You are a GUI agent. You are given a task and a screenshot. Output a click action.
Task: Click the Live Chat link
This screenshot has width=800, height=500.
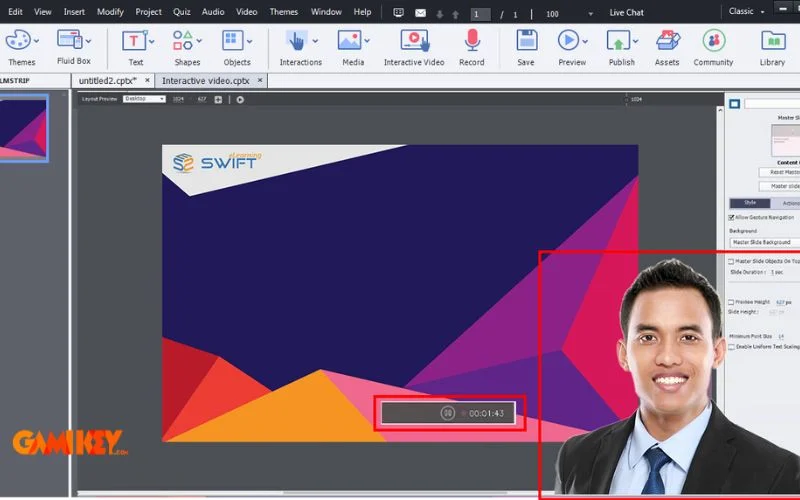626,13
